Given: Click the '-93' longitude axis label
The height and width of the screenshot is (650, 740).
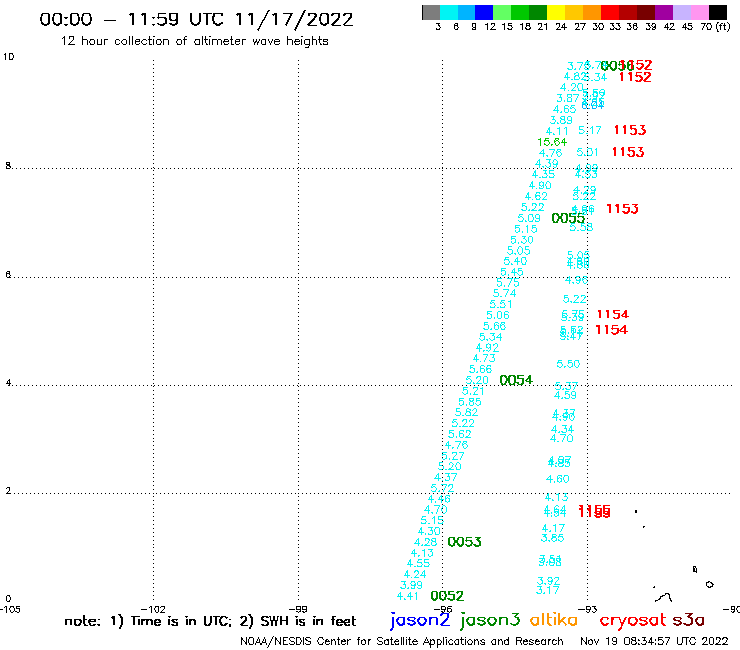Looking at the screenshot, I should [x=587, y=609].
